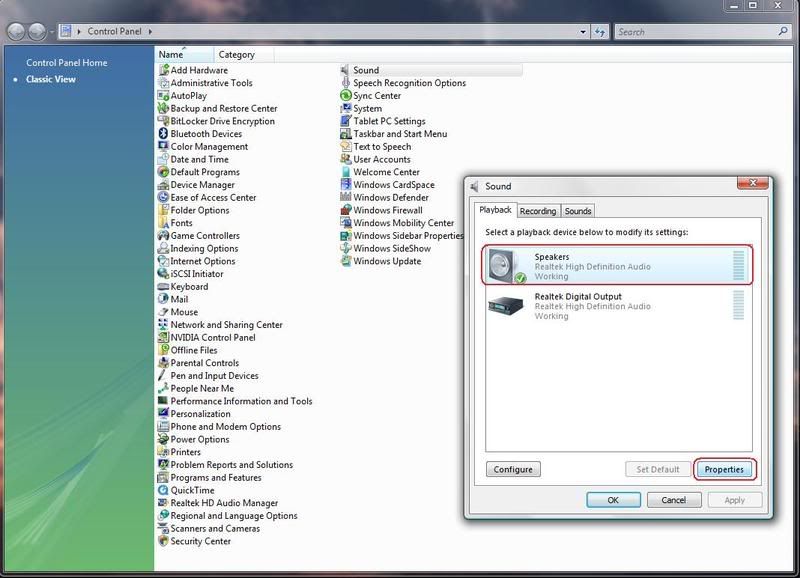
Task: Click the Search input box
Action: pos(696,32)
